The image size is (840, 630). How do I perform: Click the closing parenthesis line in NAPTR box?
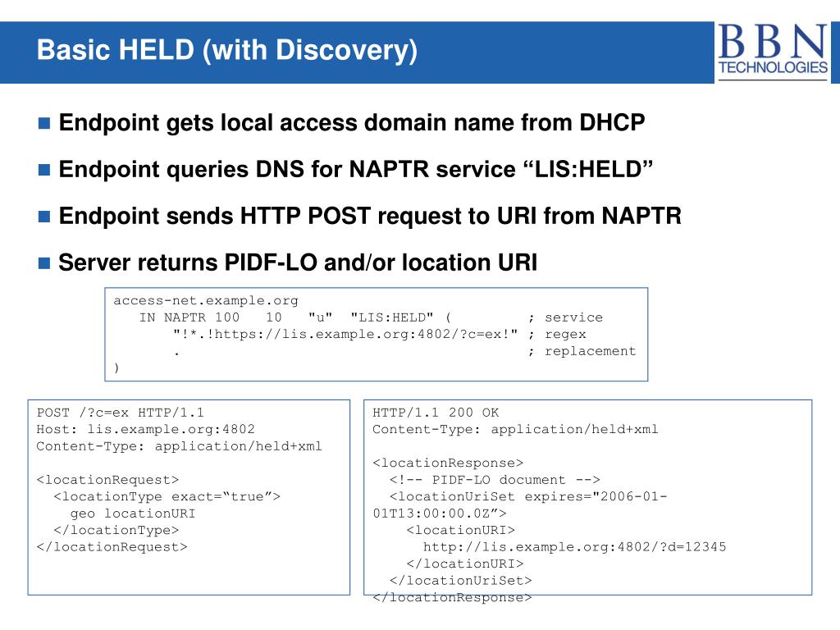tap(116, 368)
